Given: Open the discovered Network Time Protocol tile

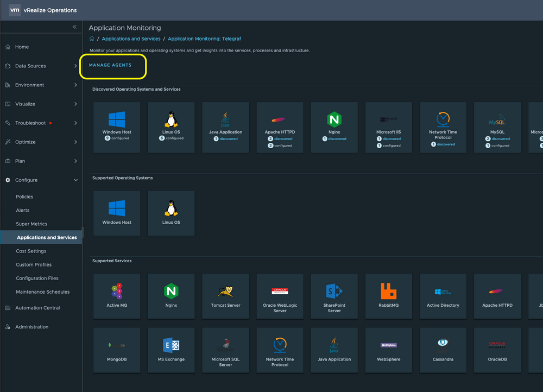Looking at the screenshot, I should 443,127.
